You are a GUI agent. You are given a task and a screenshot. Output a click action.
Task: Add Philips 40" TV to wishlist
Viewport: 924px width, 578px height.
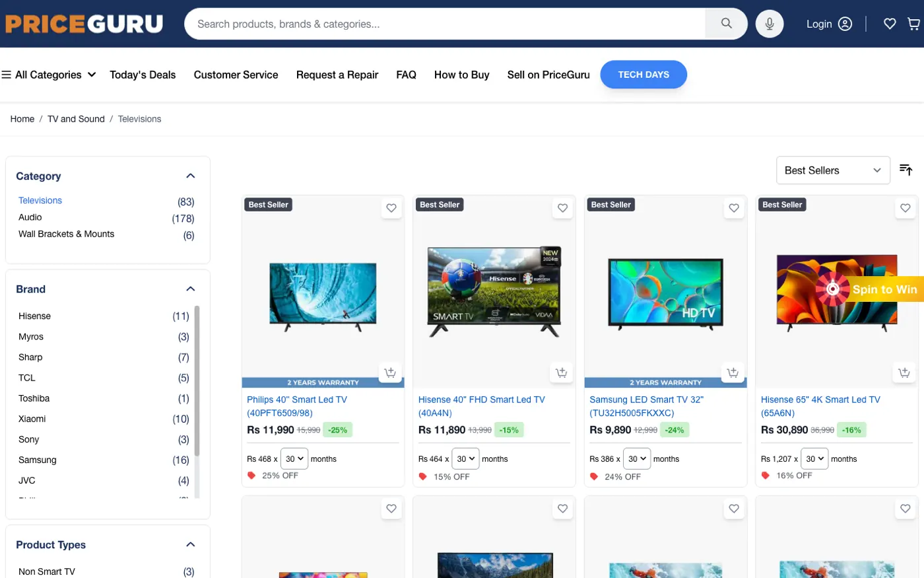coord(391,208)
